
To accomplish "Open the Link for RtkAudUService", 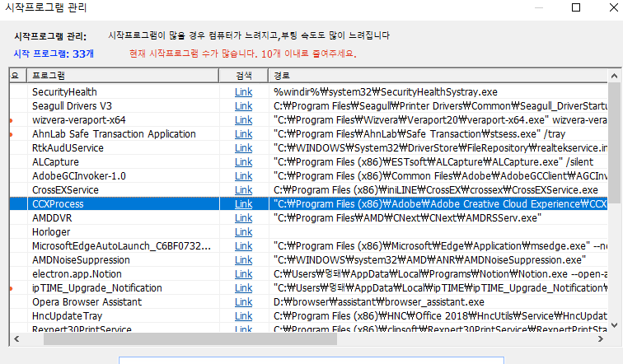I will 243,148.
